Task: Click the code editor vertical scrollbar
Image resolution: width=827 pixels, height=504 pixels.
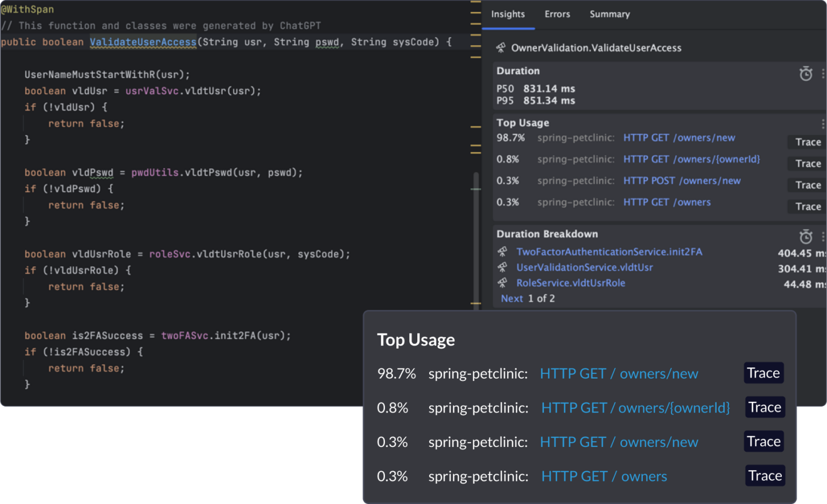Action: [x=476, y=237]
